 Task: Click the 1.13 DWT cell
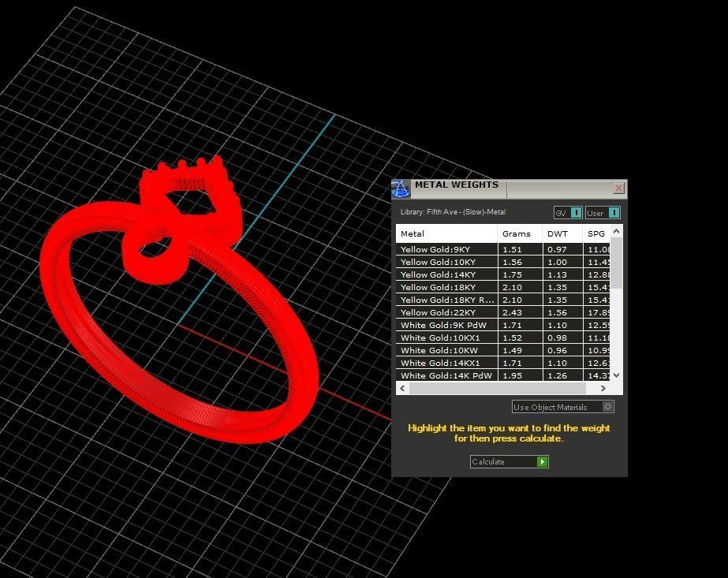(562, 274)
